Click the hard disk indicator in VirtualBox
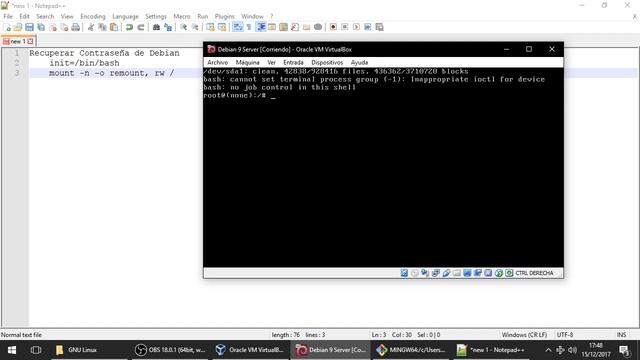The height and width of the screenshot is (360, 640). 404,273
